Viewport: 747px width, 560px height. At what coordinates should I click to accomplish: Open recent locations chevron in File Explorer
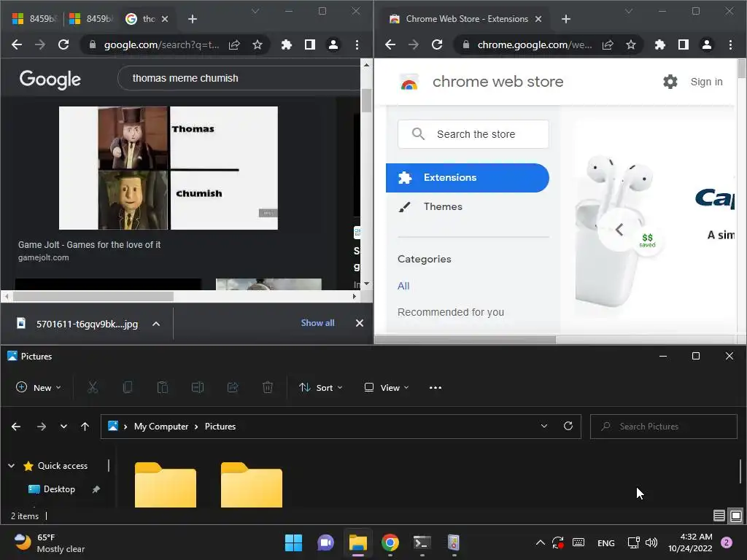tap(63, 426)
